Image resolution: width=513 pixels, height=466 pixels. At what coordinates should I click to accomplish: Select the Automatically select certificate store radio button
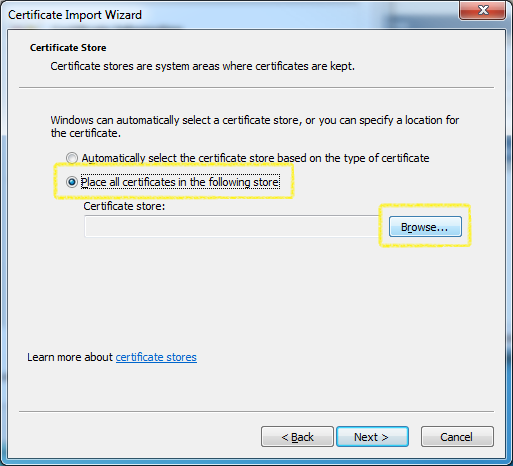pyautogui.click(x=72, y=158)
